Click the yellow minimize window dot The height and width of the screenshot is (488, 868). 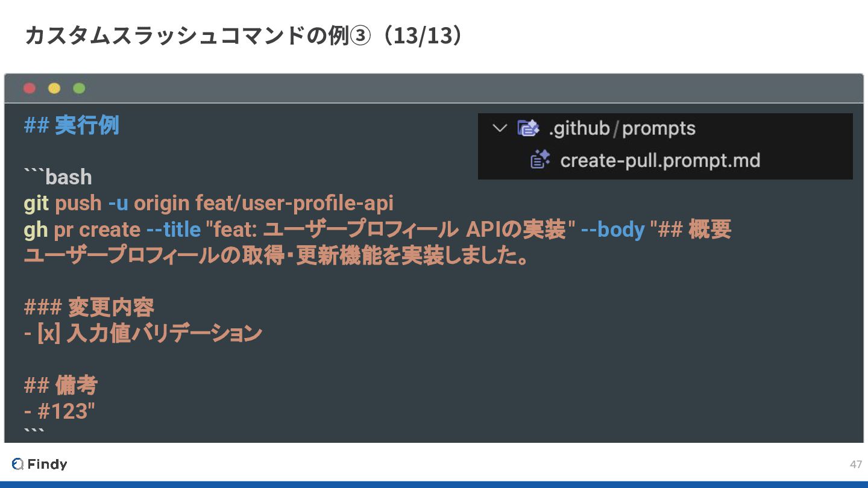point(54,89)
